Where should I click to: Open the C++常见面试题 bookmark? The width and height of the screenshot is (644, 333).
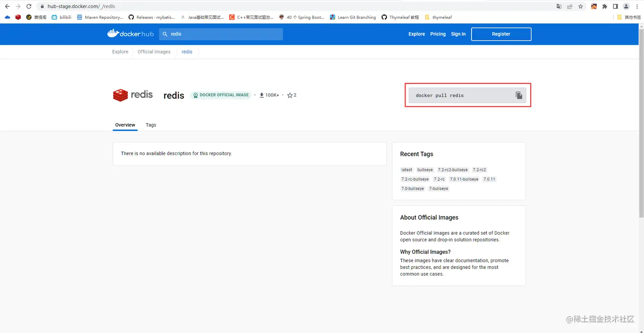pyautogui.click(x=251, y=17)
